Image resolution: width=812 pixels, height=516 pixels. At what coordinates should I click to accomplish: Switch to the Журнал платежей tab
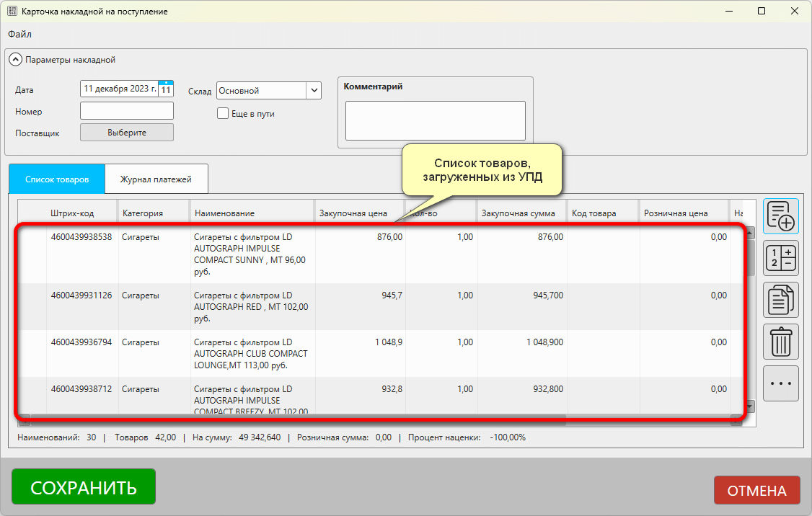[156, 179]
